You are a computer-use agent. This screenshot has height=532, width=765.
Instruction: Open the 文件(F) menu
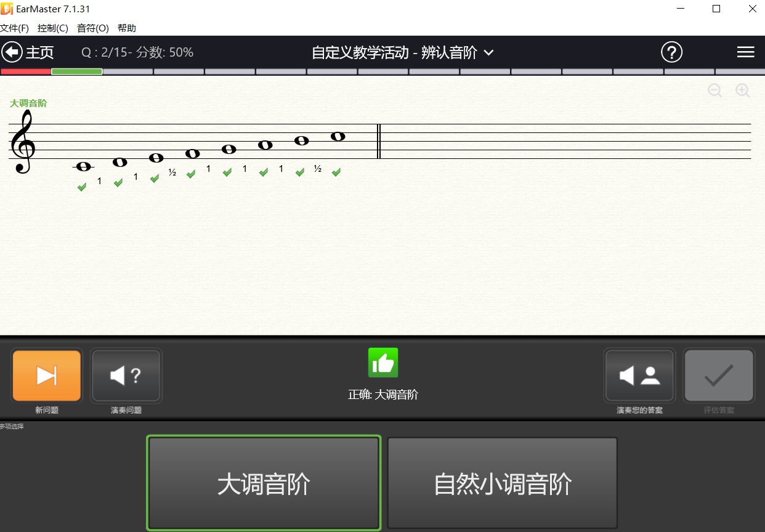pyautogui.click(x=15, y=28)
